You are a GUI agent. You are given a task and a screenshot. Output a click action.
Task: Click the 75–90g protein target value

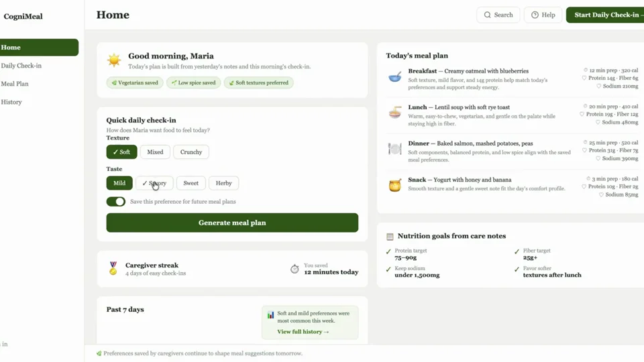(x=406, y=257)
